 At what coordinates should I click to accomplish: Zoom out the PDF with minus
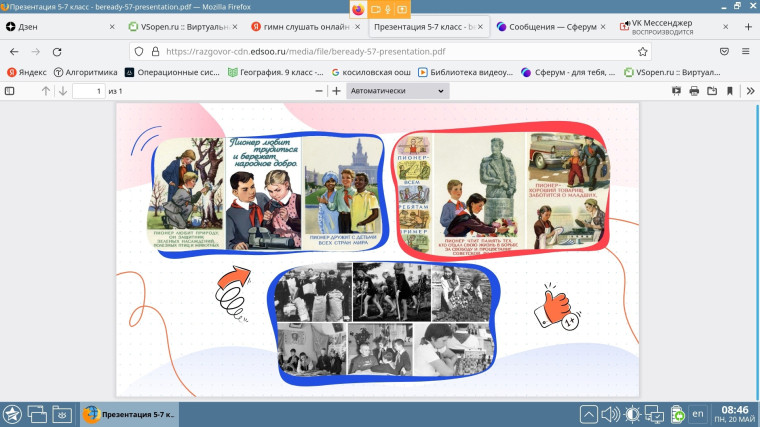click(319, 91)
